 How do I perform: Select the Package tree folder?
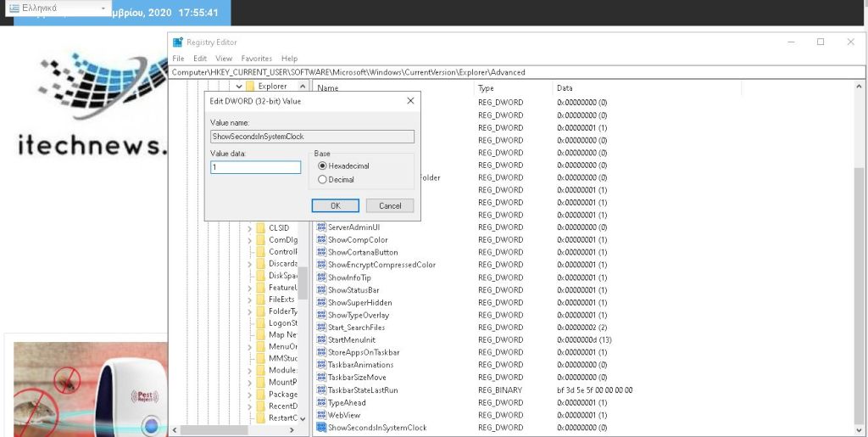(x=283, y=395)
